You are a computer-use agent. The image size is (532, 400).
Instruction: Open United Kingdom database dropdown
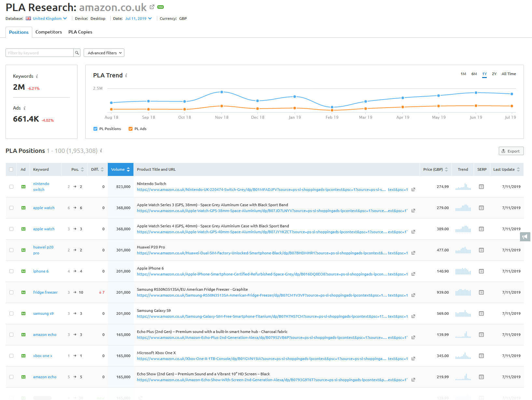(x=50, y=19)
